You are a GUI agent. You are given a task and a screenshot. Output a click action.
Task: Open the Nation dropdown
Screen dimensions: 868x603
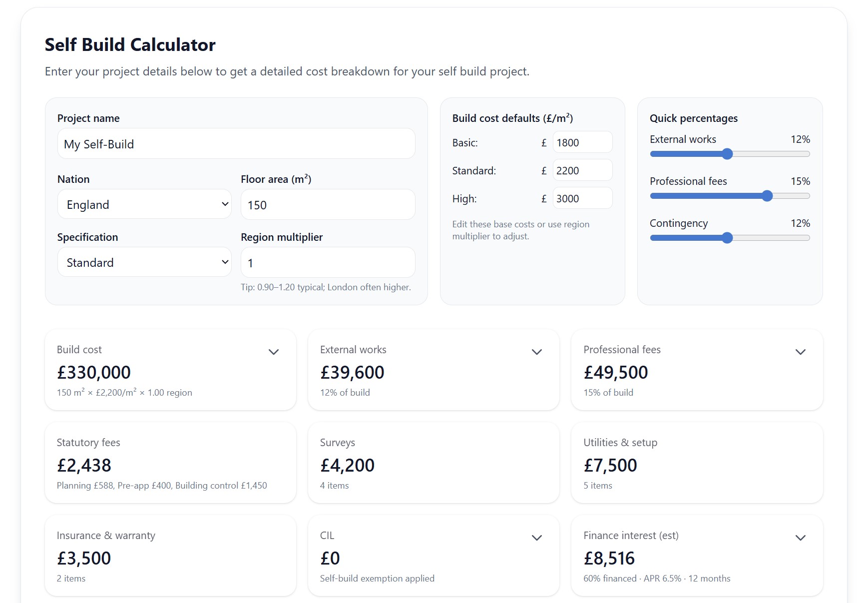tap(144, 204)
